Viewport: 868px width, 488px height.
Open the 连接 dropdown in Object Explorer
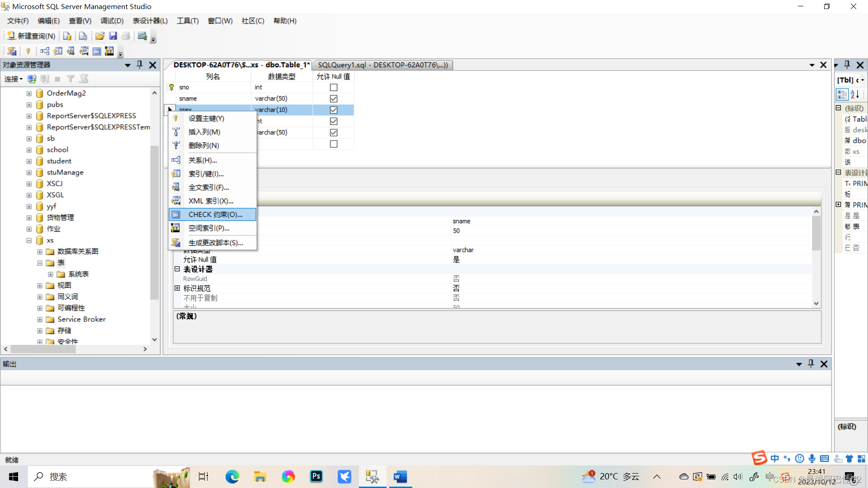point(14,79)
